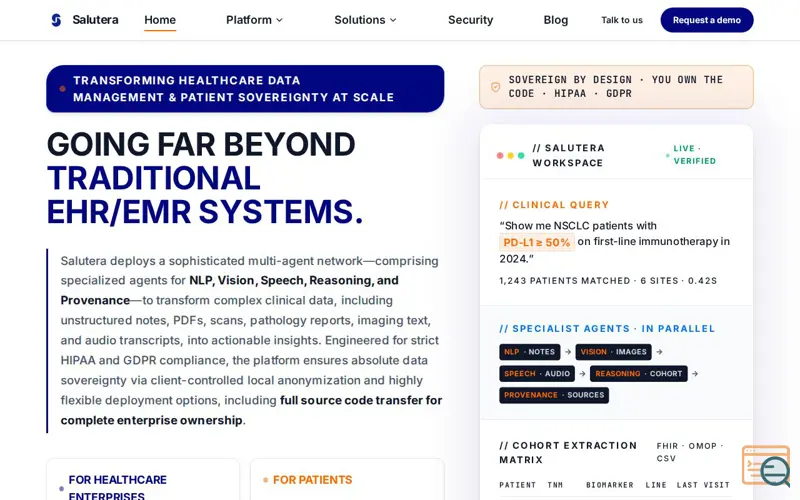Click the Live Verified status indicator

(x=691, y=155)
